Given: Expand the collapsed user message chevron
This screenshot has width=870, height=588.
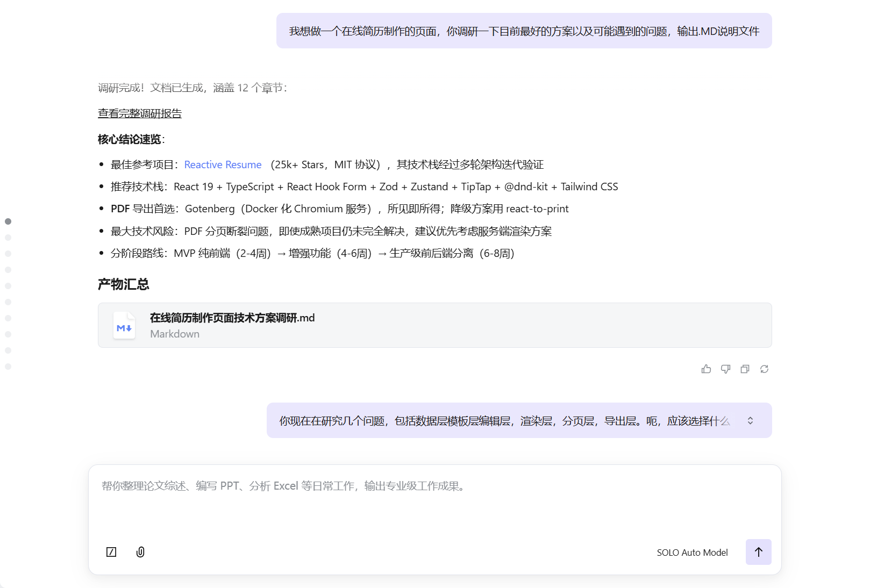Looking at the screenshot, I should coord(750,421).
